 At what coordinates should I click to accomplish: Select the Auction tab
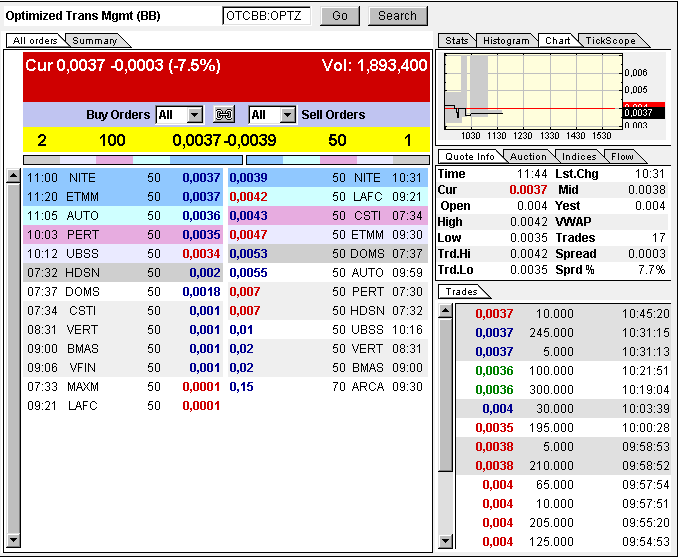coord(528,157)
